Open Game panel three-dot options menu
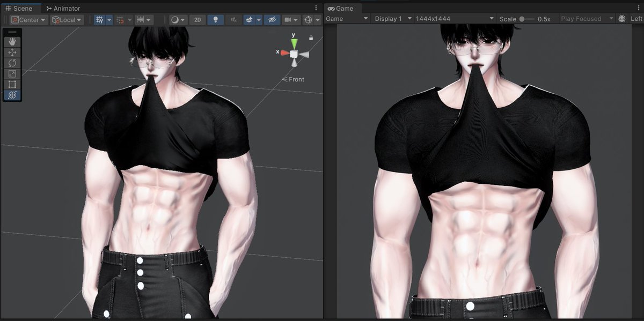Viewport: 644px width, 321px height. pos(638,9)
